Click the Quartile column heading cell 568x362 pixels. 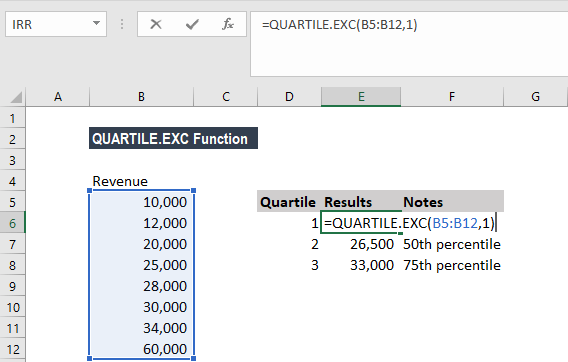(x=289, y=202)
